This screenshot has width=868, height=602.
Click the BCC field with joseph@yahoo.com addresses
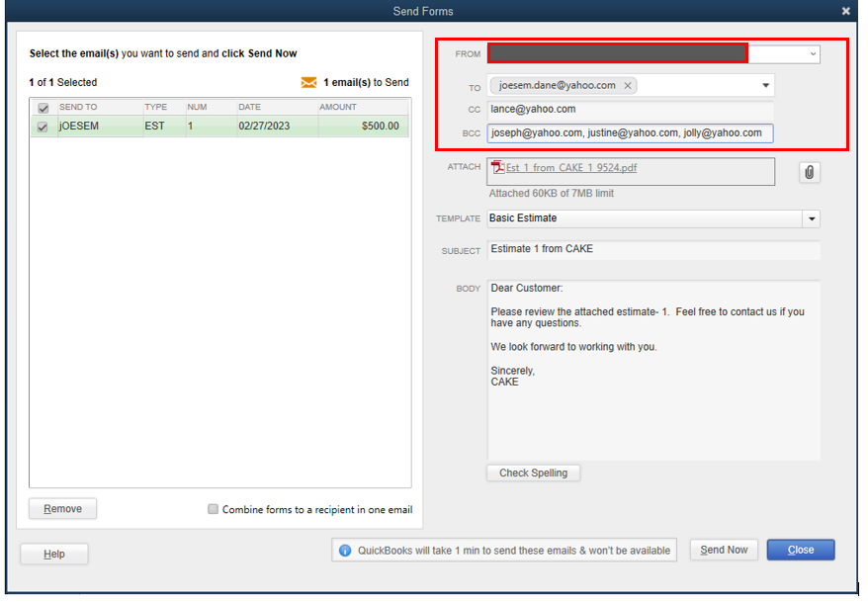(x=630, y=133)
